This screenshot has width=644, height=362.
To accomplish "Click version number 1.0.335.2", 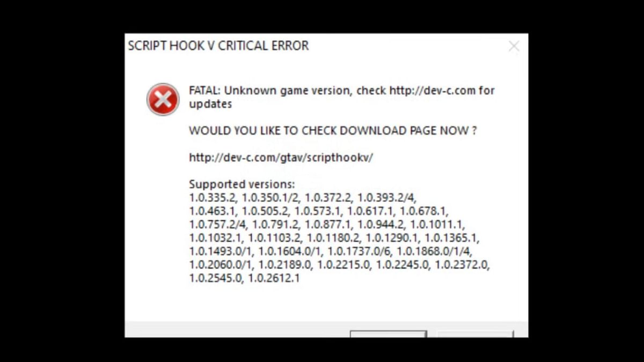I will click(x=213, y=198).
